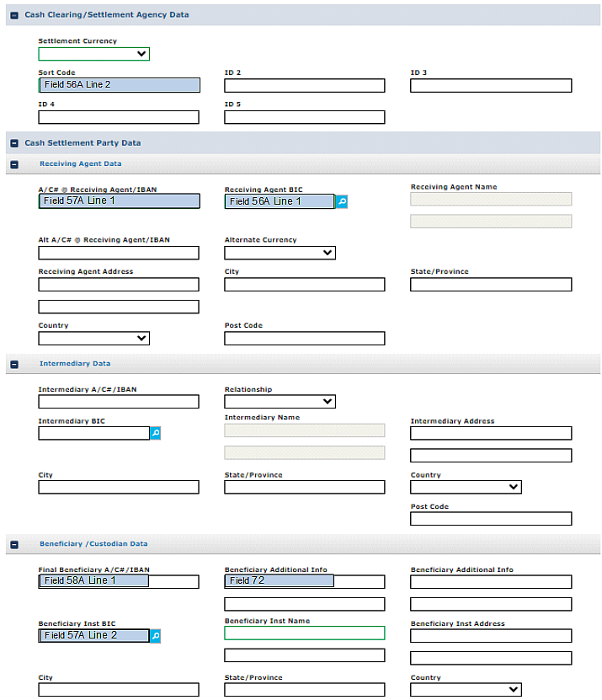Collapse the Cash Clearing/Settlement Agency Data section
Screen dimensions: 602x700
14,15
